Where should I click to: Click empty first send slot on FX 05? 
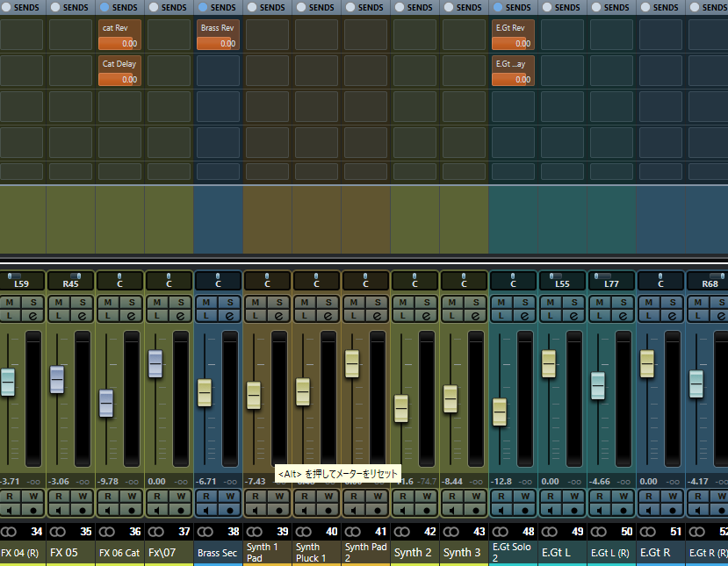point(70,35)
